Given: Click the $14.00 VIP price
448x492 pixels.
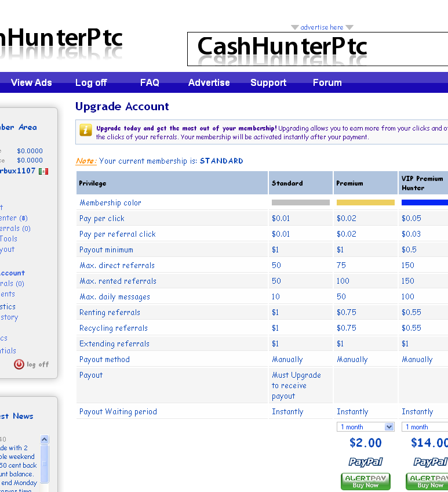Looking at the screenshot, I should click(429, 443).
